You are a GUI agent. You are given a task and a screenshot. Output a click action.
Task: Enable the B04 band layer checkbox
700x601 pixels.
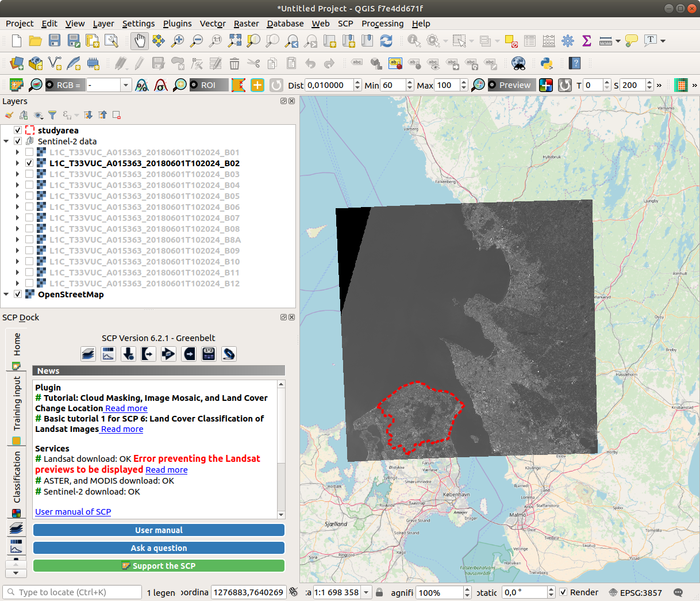tap(29, 185)
